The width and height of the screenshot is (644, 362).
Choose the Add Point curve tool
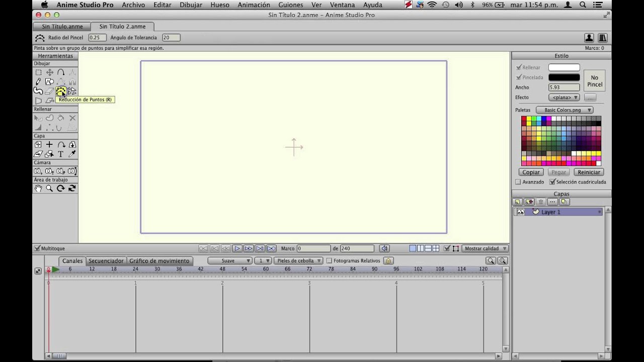click(61, 72)
